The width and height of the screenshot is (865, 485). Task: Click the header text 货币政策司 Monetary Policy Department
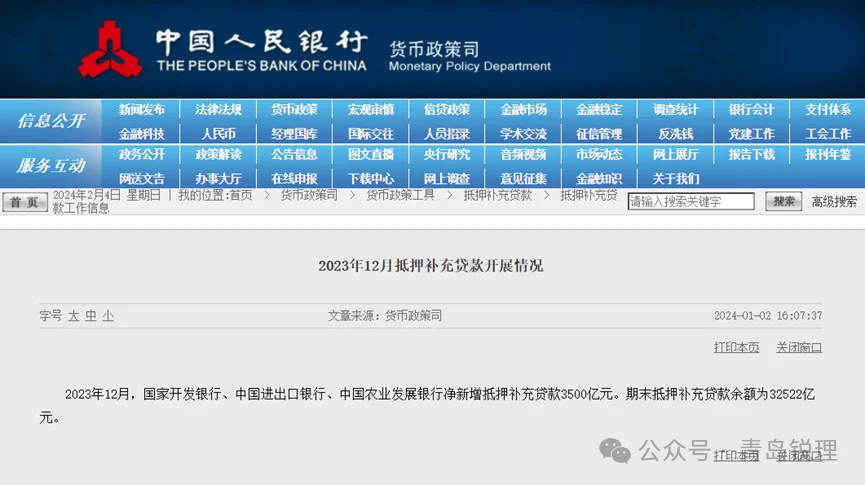tap(469, 57)
